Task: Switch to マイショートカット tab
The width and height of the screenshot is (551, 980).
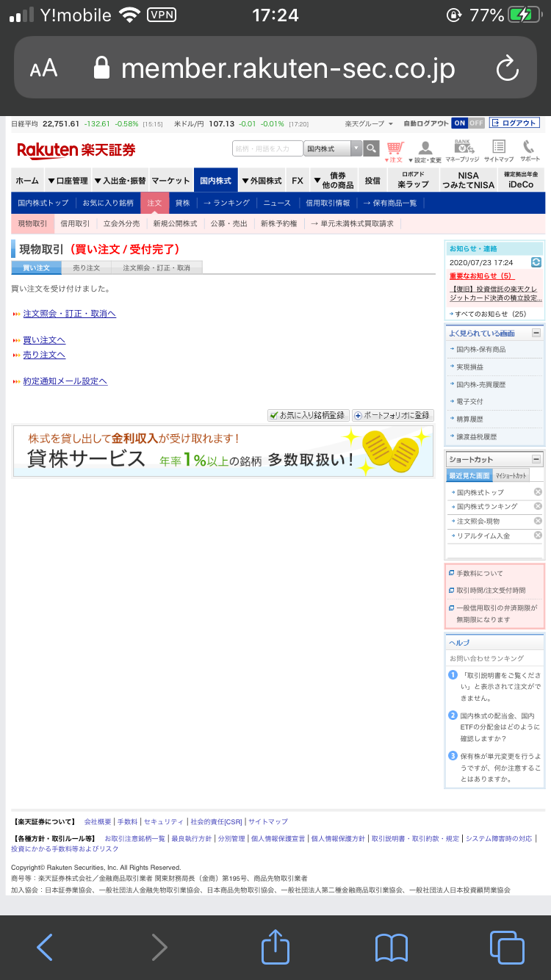Action: click(511, 475)
